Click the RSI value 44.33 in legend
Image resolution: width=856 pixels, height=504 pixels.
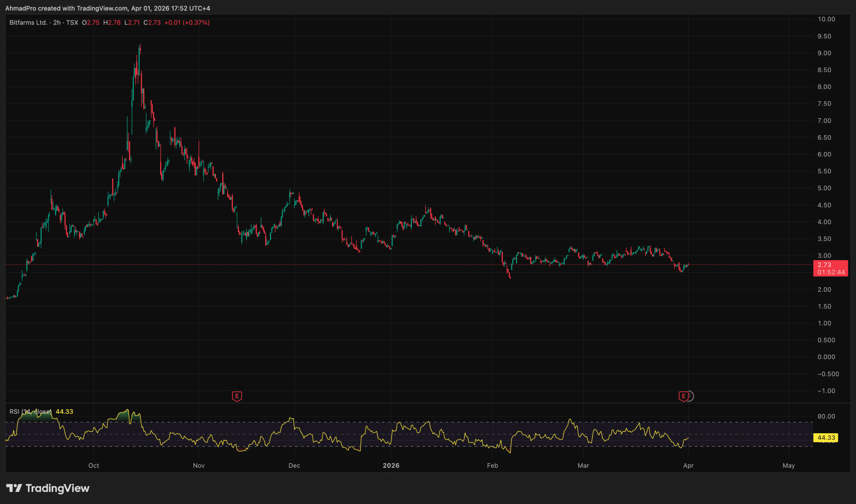click(64, 411)
